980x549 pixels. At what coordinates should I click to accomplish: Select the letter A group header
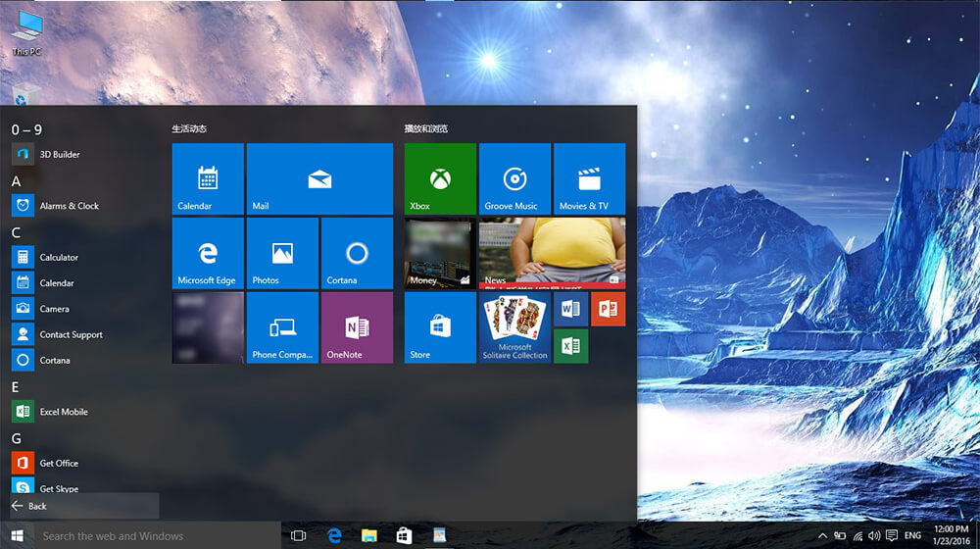pos(17,181)
